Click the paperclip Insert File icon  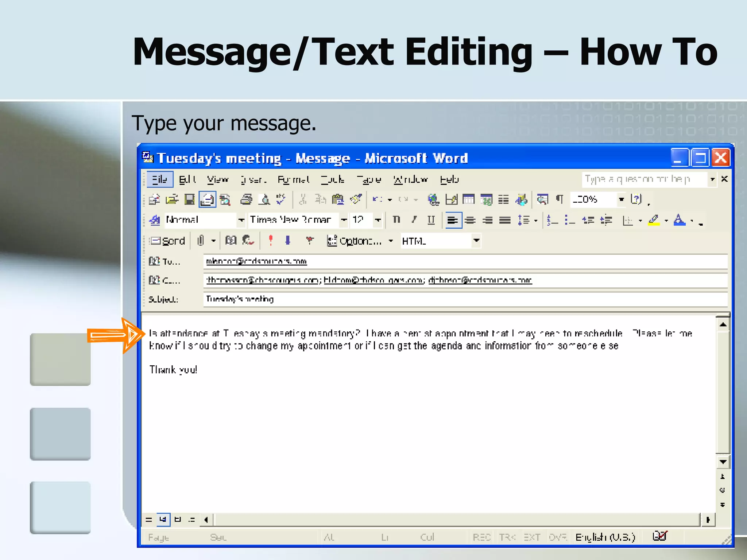tap(201, 241)
